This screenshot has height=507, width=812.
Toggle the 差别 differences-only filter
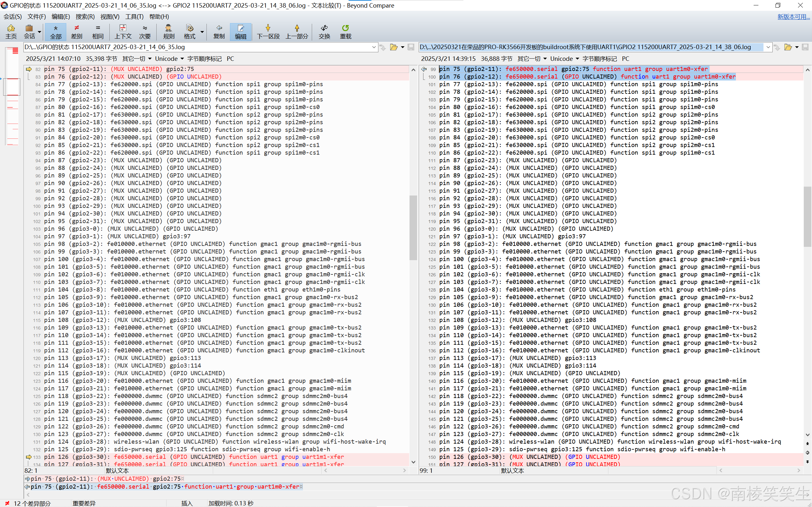pyautogui.click(x=76, y=31)
